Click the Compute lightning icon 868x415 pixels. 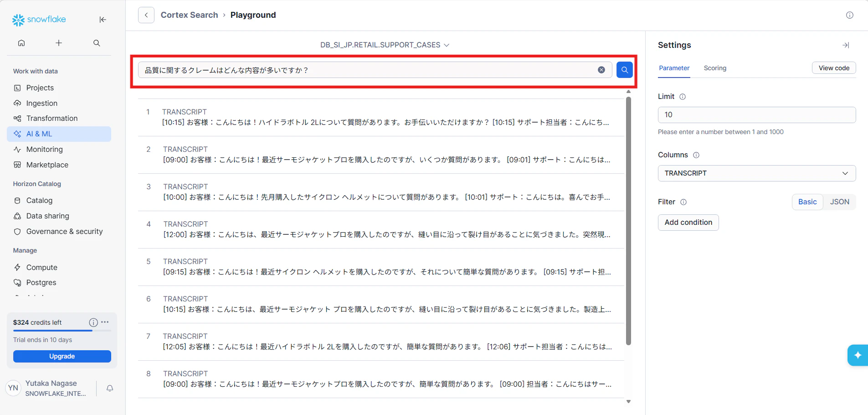pyautogui.click(x=17, y=268)
